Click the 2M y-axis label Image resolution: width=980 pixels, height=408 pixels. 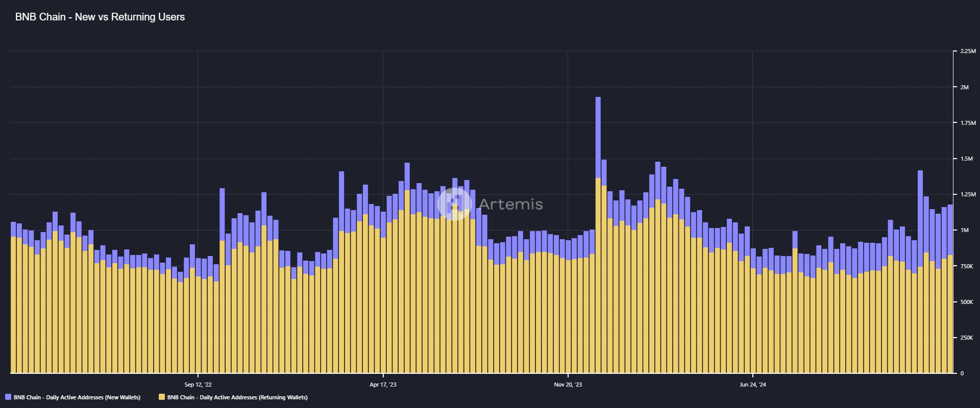click(964, 87)
